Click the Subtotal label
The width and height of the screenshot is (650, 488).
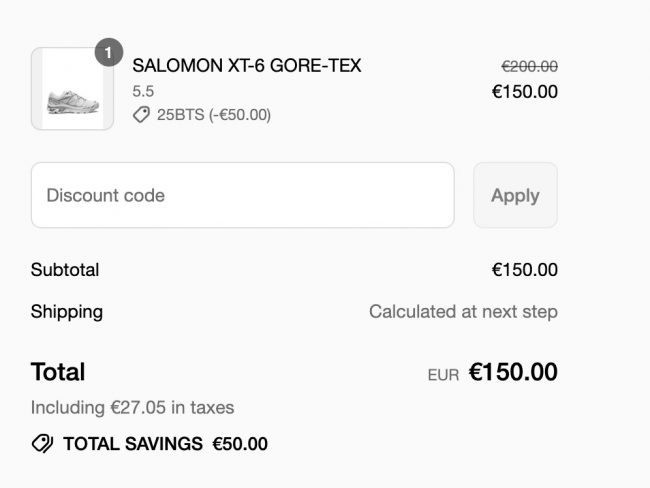65,270
